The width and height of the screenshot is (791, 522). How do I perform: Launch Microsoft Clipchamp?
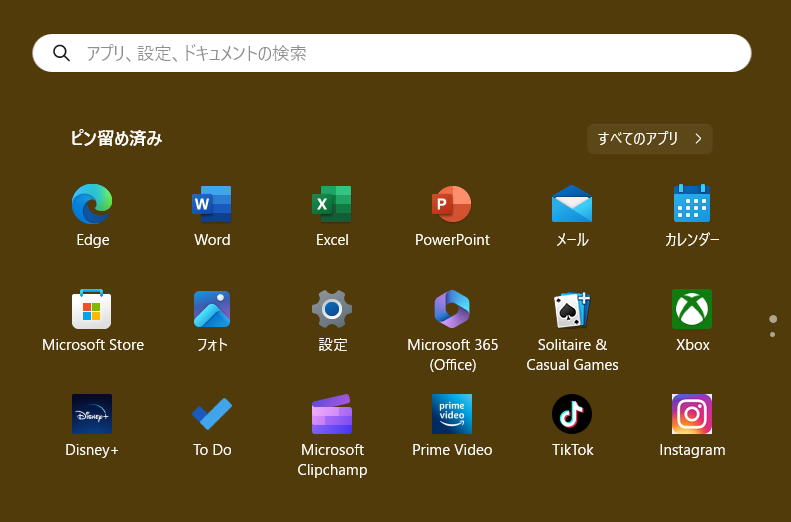point(332,414)
